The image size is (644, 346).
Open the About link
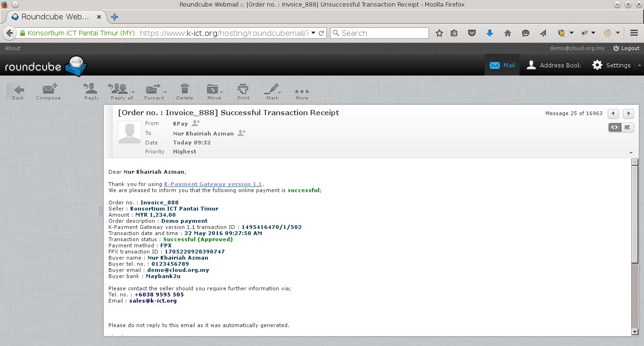pyautogui.click(x=13, y=48)
